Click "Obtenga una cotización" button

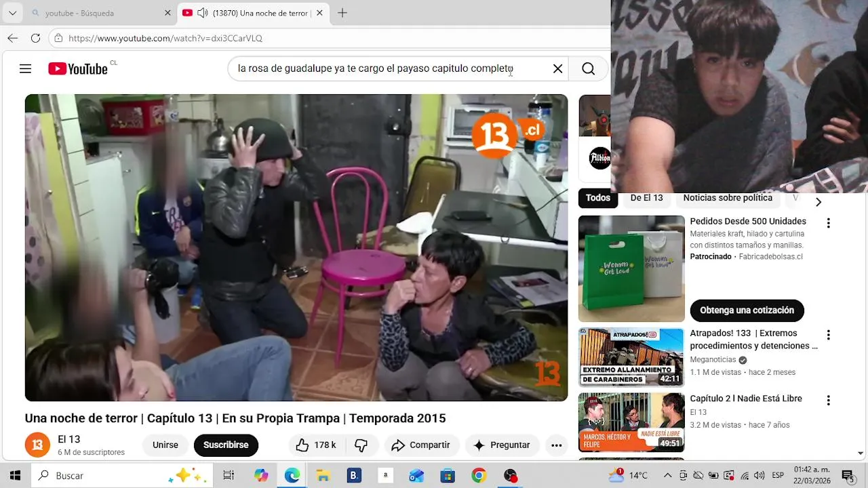coord(747,310)
